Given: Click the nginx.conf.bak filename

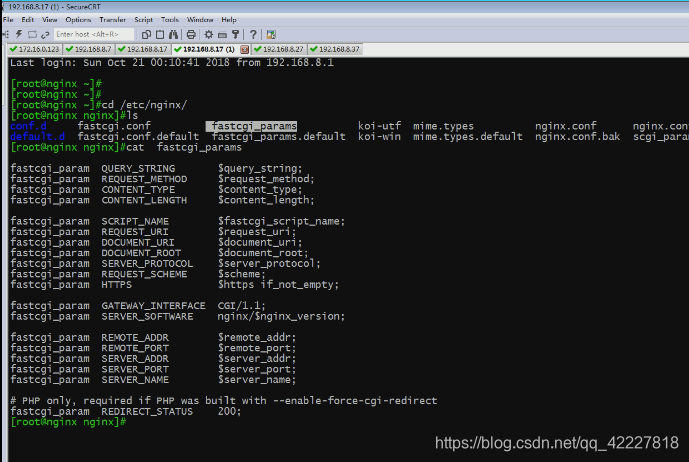Looking at the screenshot, I should 577,137.
